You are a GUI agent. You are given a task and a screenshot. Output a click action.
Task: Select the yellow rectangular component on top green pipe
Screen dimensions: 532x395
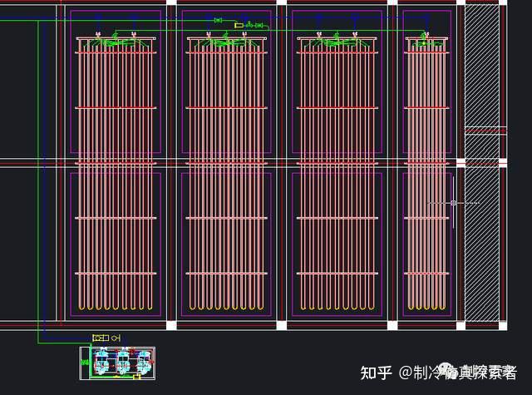[239, 26]
